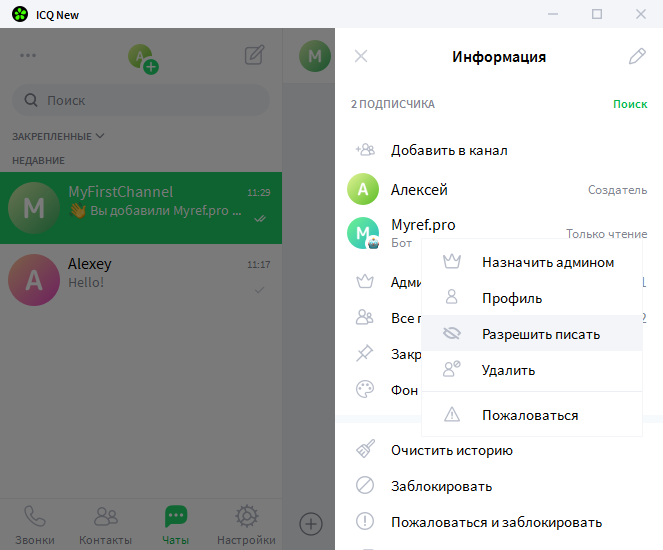This screenshot has height=550, width=663.
Task: Click the remove user Удалить icon
Action: (452, 369)
